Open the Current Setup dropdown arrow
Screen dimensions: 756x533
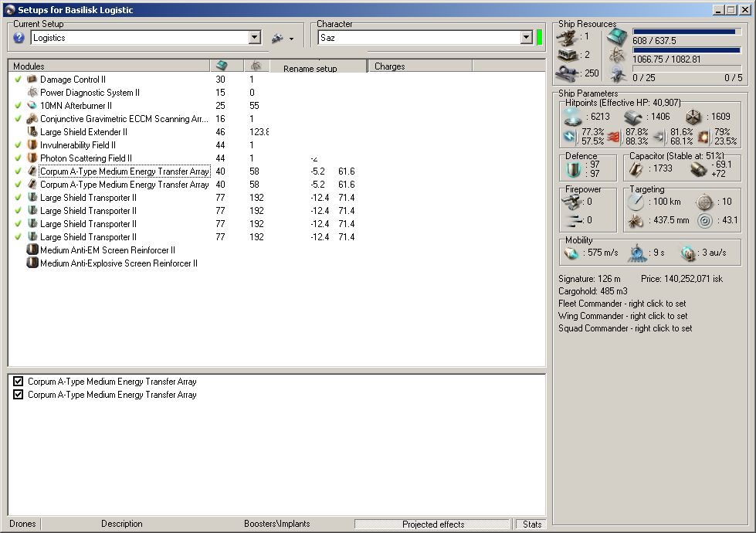pos(255,38)
